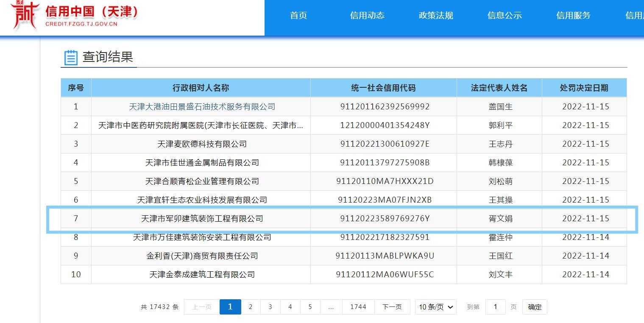The image size is (644, 323).
Task: Click the 序号 column header
Action: point(76,88)
